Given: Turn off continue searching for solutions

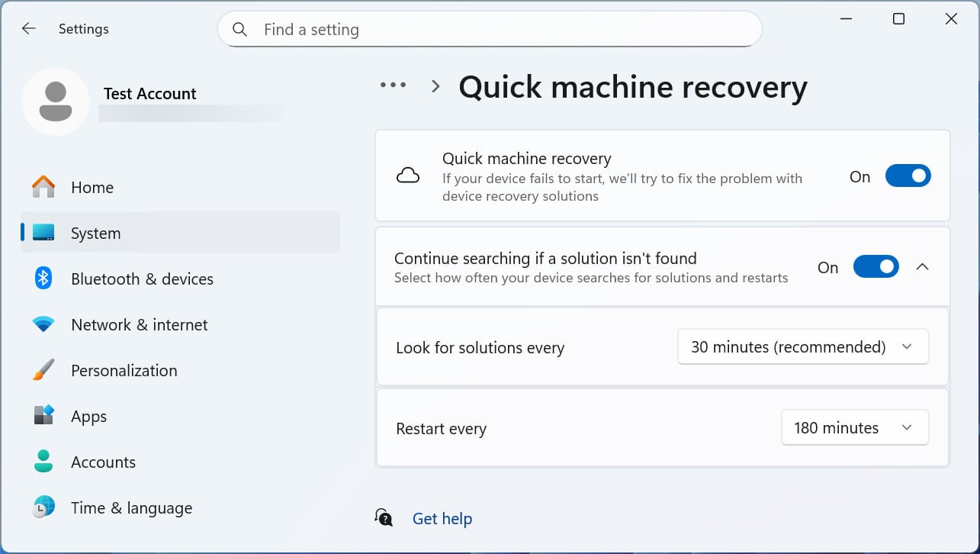Looking at the screenshot, I should 876,266.
